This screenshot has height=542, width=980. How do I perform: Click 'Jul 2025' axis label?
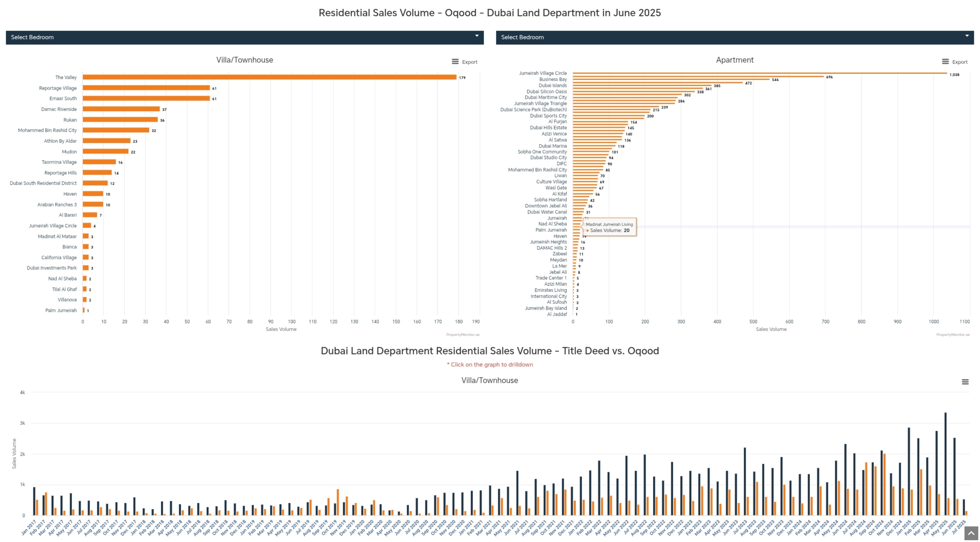958,528
